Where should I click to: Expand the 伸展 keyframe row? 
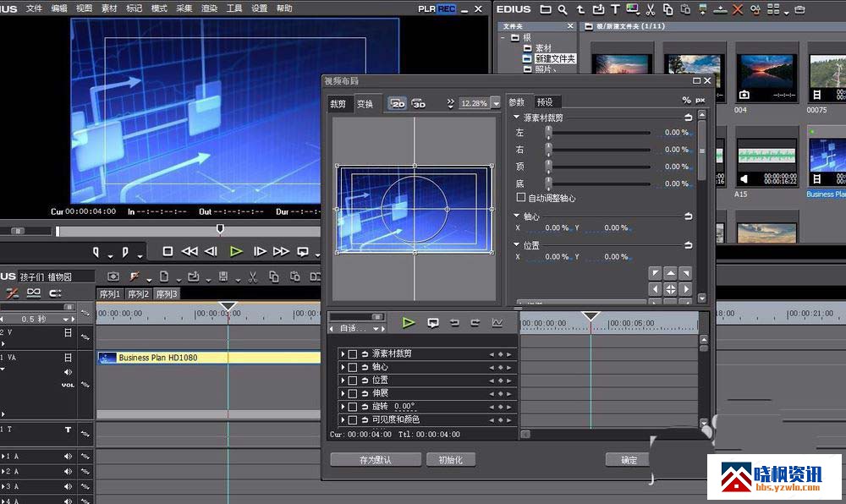coord(342,393)
